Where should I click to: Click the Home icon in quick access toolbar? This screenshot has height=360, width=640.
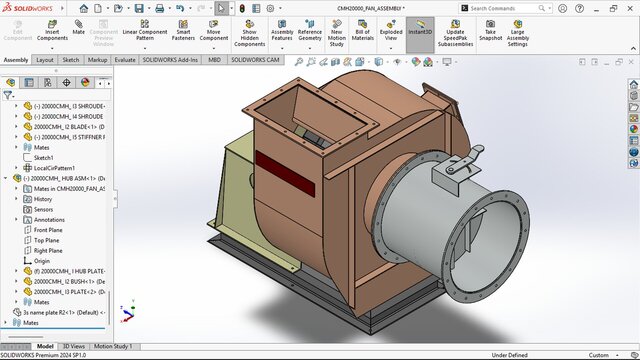(84, 8)
